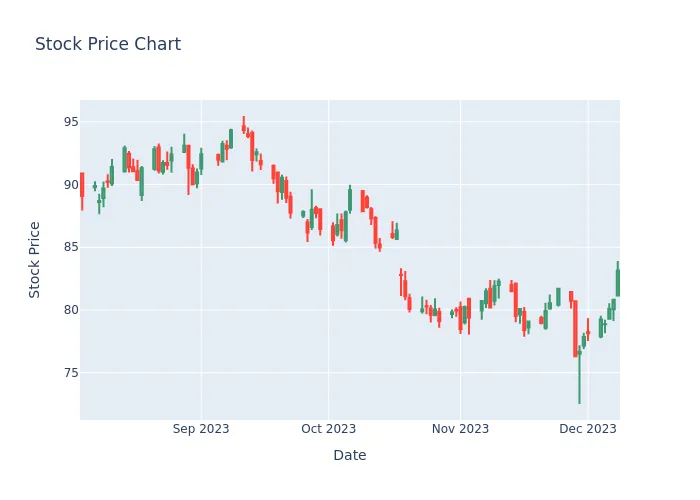Click the 'Stock Price' y-axis label
The image size is (700, 500).
click(x=34, y=260)
